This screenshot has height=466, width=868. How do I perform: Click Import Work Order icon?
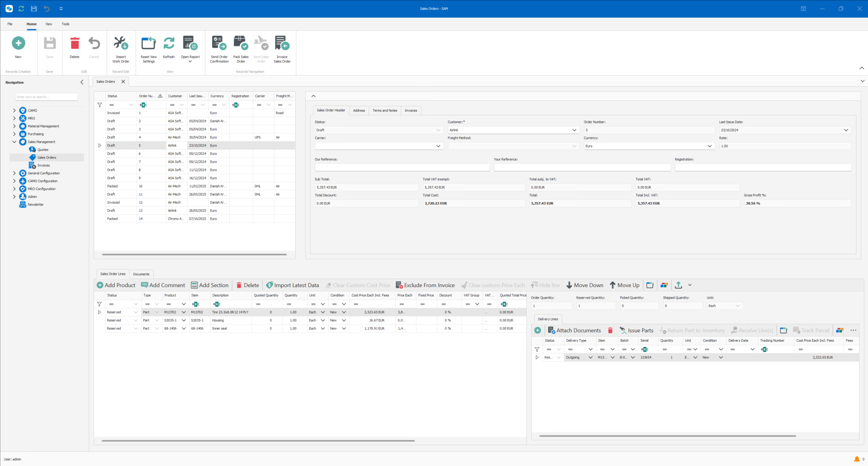click(x=121, y=43)
